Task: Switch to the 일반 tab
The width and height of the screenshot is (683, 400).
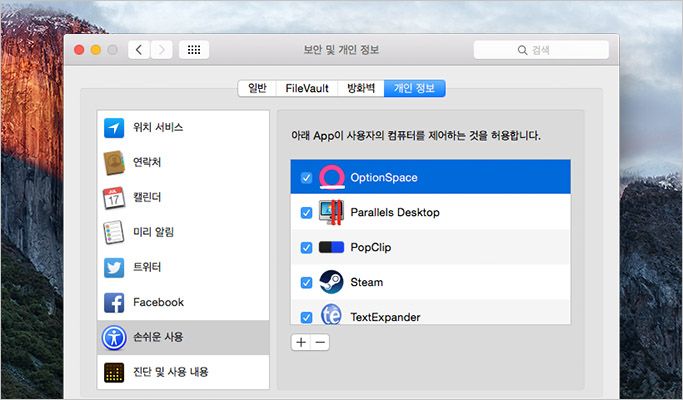Action: (x=257, y=88)
